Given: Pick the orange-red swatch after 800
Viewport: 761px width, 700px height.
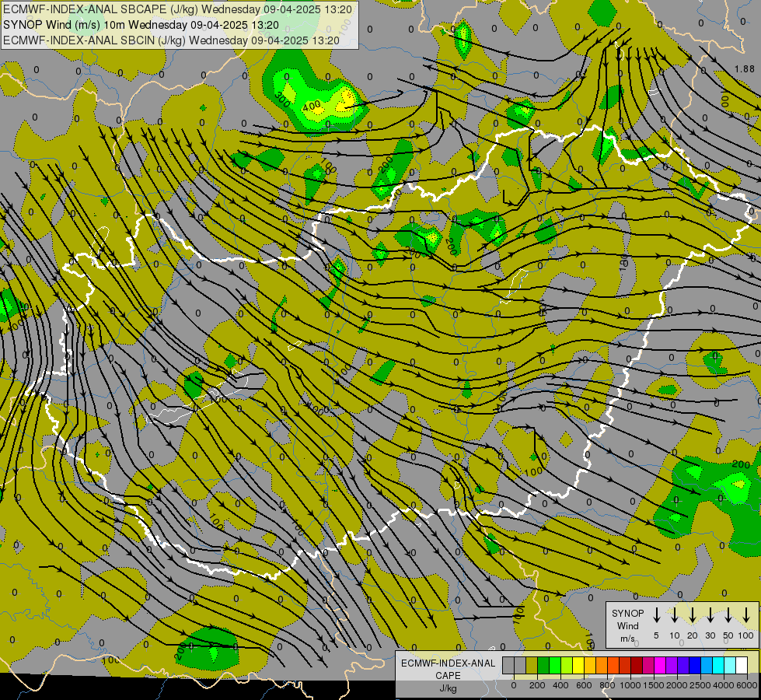Looking at the screenshot, I should (x=614, y=665).
